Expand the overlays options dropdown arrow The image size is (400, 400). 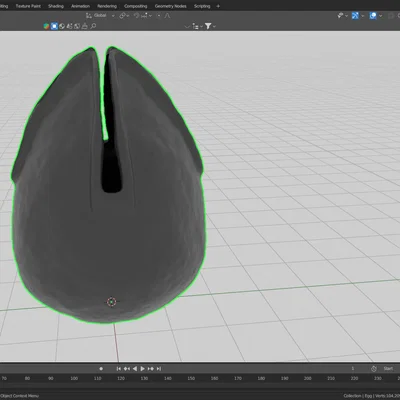click(x=381, y=15)
